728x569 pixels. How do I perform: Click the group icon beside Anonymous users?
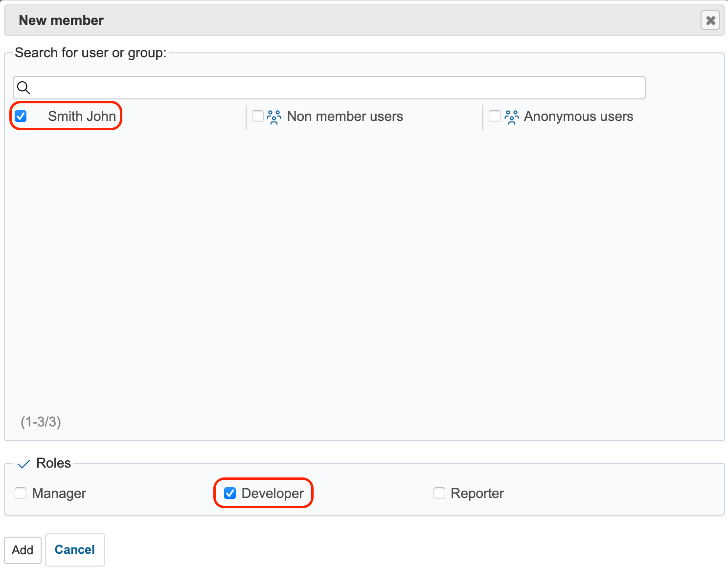(x=511, y=117)
